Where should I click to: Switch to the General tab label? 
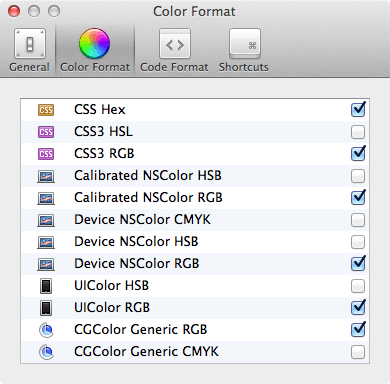(29, 67)
